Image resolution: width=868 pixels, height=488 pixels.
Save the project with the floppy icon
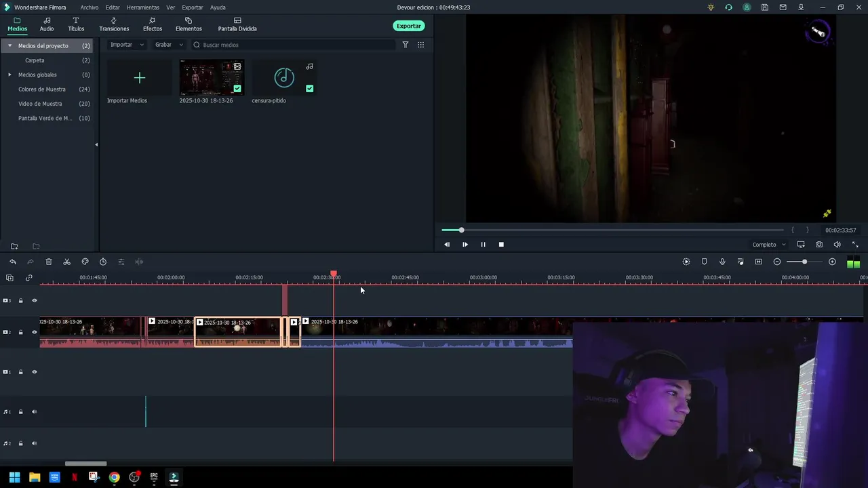coord(765,7)
